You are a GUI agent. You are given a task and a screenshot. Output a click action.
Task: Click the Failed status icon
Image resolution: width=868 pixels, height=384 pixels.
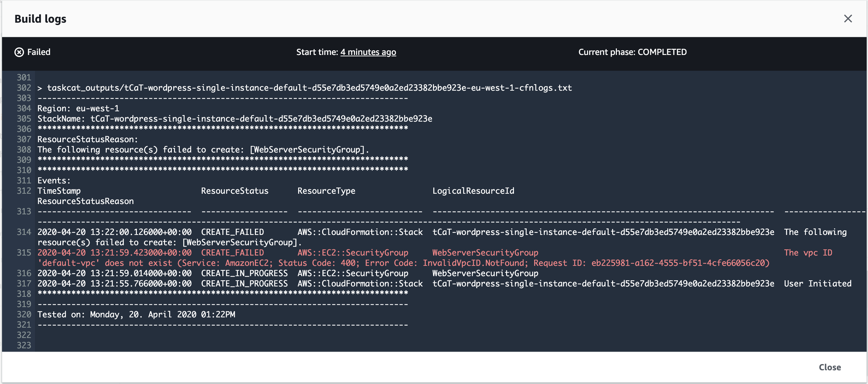pyautogui.click(x=19, y=52)
